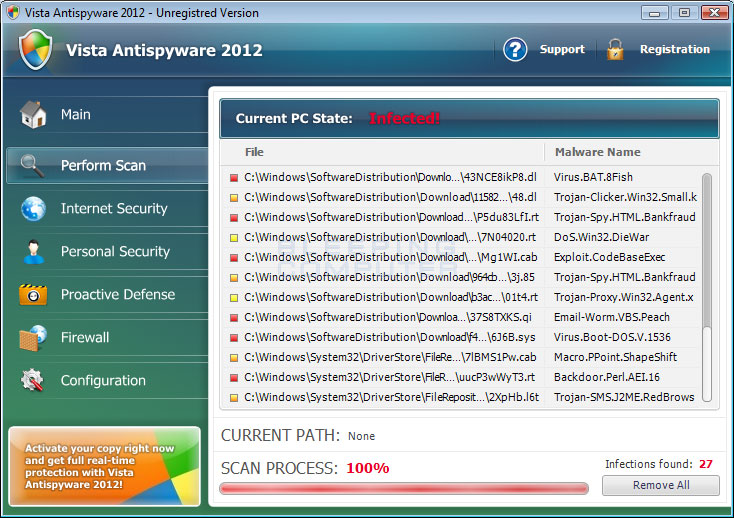
Task: Click red marker beside 6J6B.sys
Action: (x=234, y=338)
